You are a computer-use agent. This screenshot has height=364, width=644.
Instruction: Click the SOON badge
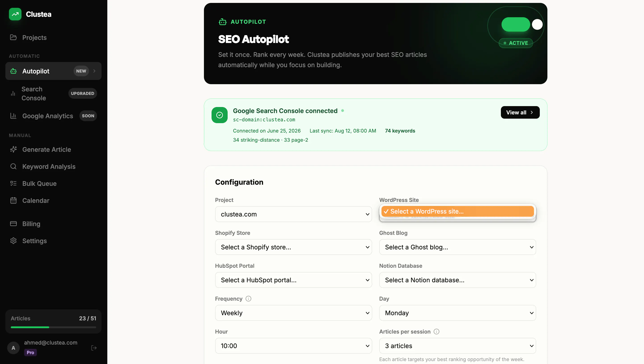(x=88, y=116)
